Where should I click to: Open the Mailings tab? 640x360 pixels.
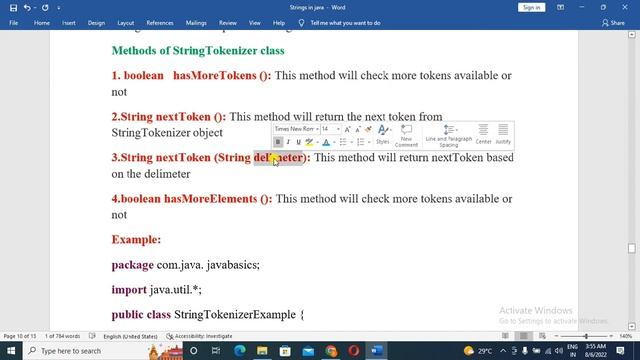(196, 23)
